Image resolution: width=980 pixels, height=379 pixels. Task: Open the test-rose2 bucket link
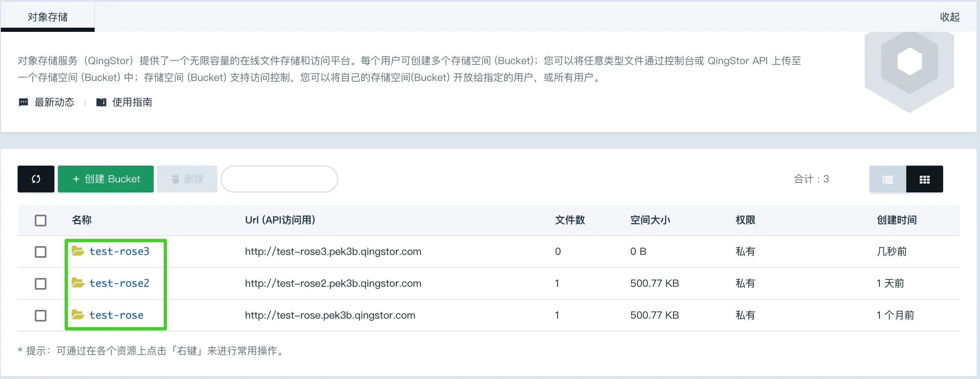pos(119,283)
